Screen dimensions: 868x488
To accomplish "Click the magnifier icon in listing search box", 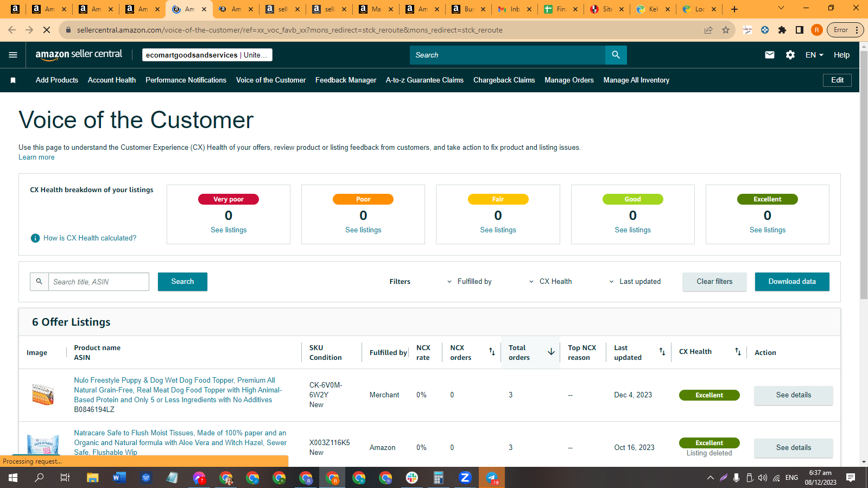I will coord(39,282).
